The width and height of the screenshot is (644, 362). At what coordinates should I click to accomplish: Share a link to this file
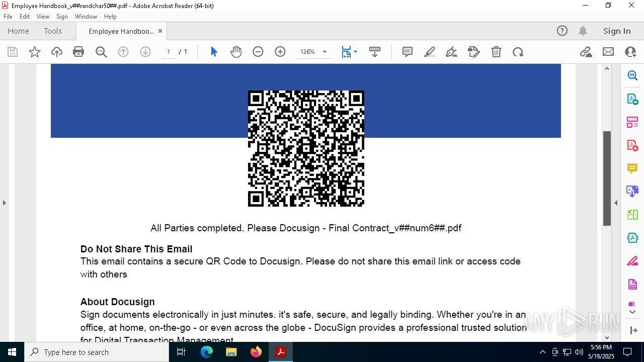pos(586,52)
